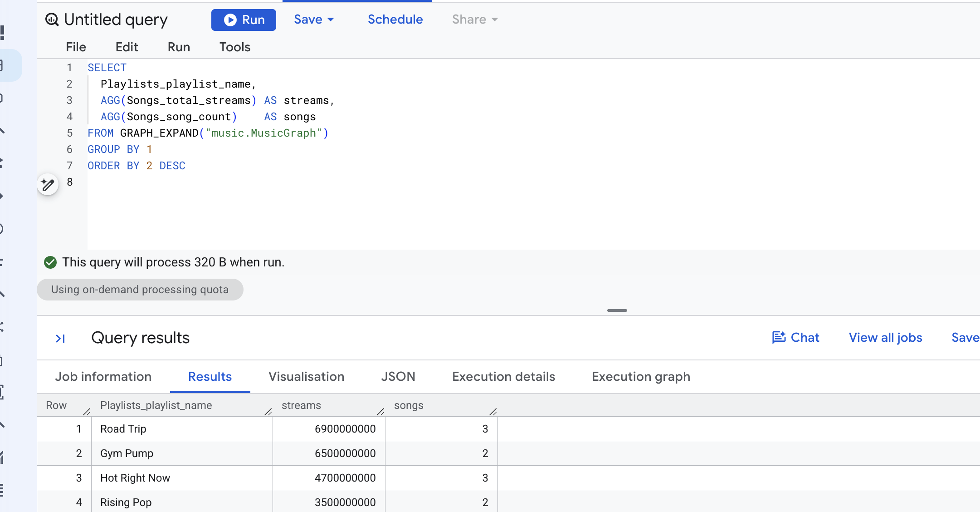Image resolution: width=980 pixels, height=512 pixels.
Task: Open View all jobs link
Action: (x=885, y=338)
